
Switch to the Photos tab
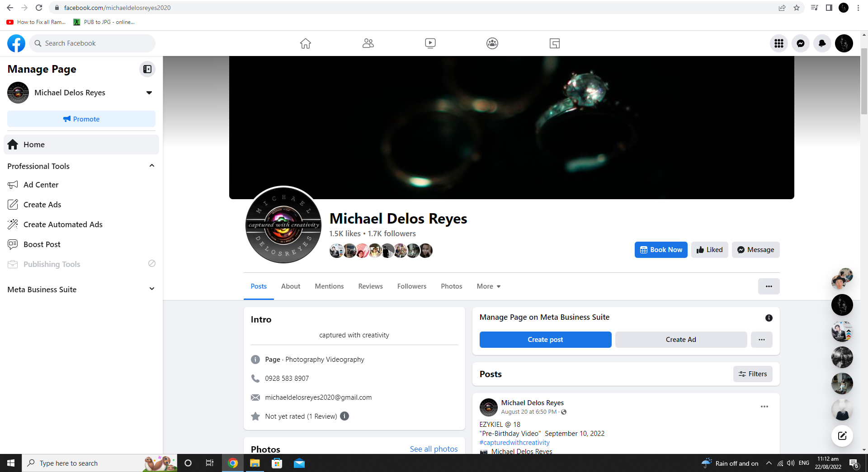(452, 286)
